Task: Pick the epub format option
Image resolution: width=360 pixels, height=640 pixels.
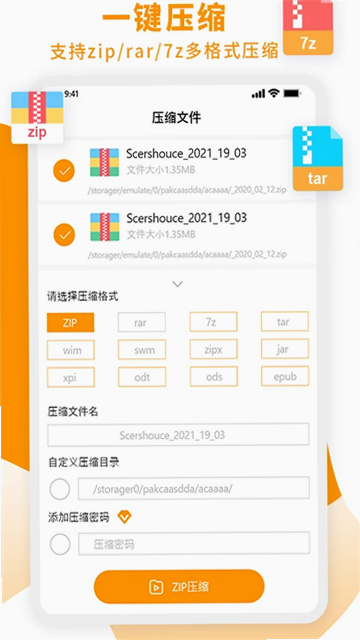Action: click(285, 376)
